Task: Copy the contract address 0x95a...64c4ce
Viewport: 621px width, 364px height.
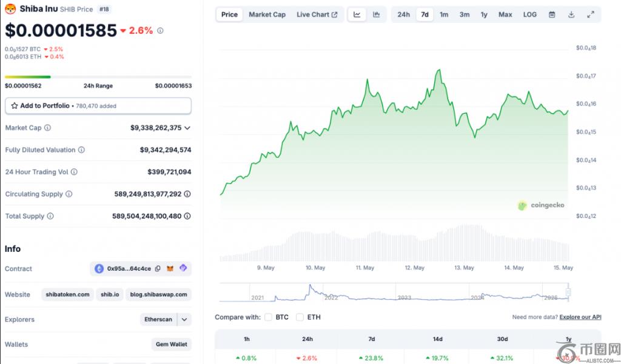Action: (158, 268)
